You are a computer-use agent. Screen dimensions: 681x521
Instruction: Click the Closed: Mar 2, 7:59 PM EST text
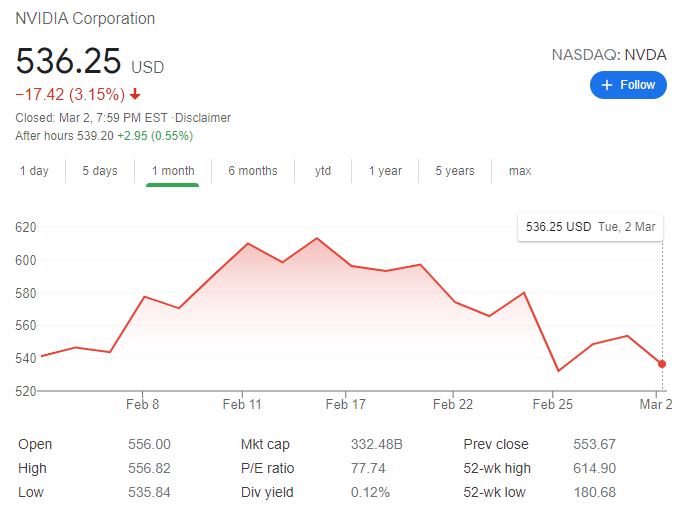point(91,118)
